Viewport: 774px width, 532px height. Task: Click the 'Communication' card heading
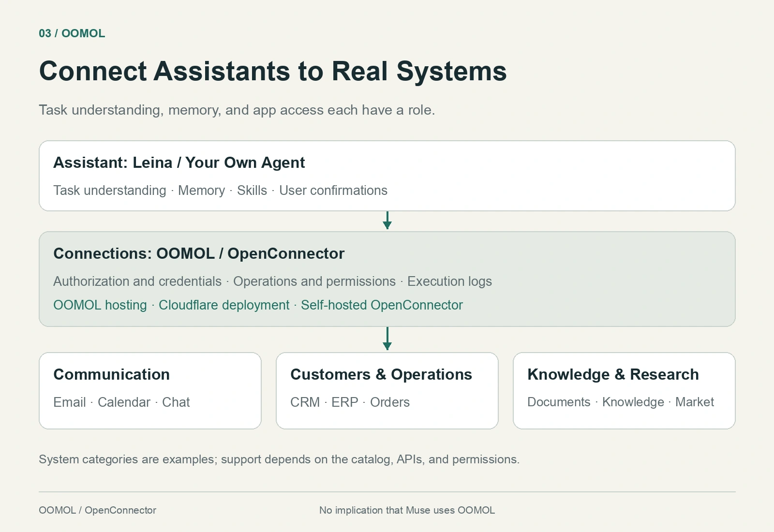click(x=111, y=374)
